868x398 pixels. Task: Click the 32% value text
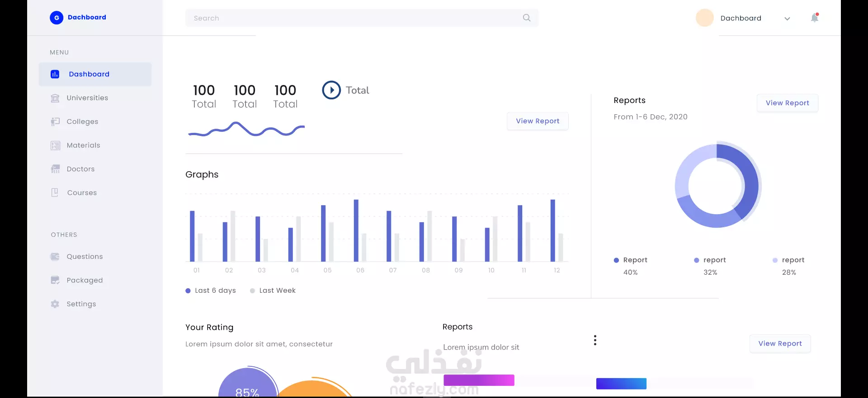coord(710,272)
